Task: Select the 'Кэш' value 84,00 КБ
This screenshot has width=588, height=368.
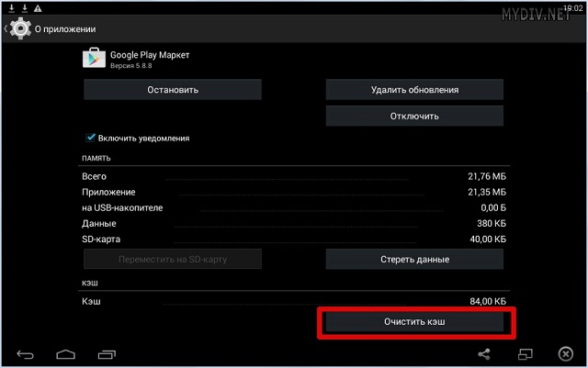Action: point(488,301)
